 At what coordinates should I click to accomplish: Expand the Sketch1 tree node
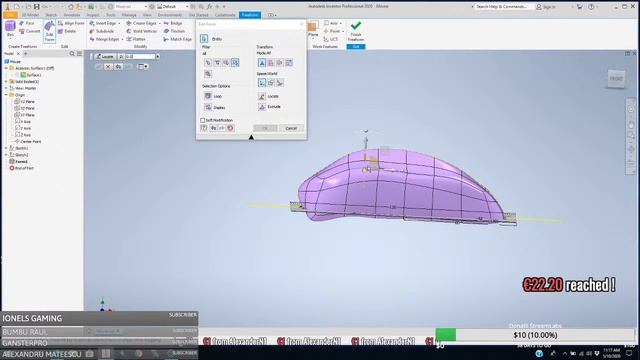[x=7, y=148]
